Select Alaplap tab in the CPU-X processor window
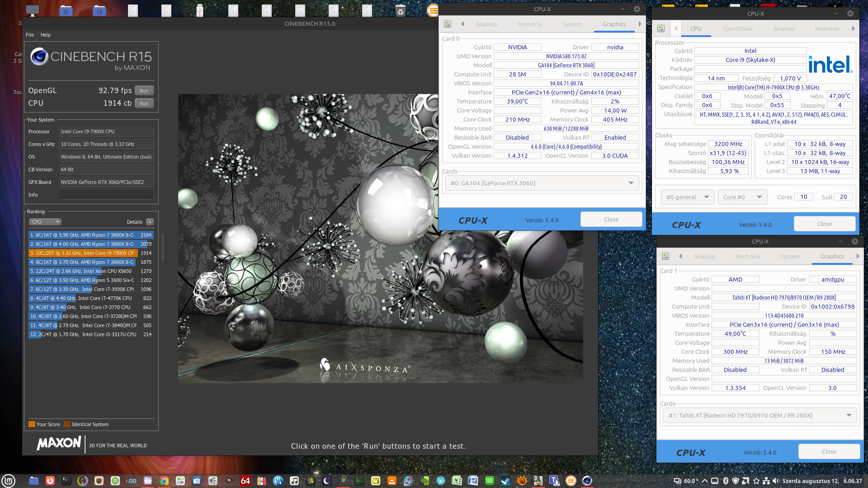This screenshot has height=488, width=868. coord(784,28)
